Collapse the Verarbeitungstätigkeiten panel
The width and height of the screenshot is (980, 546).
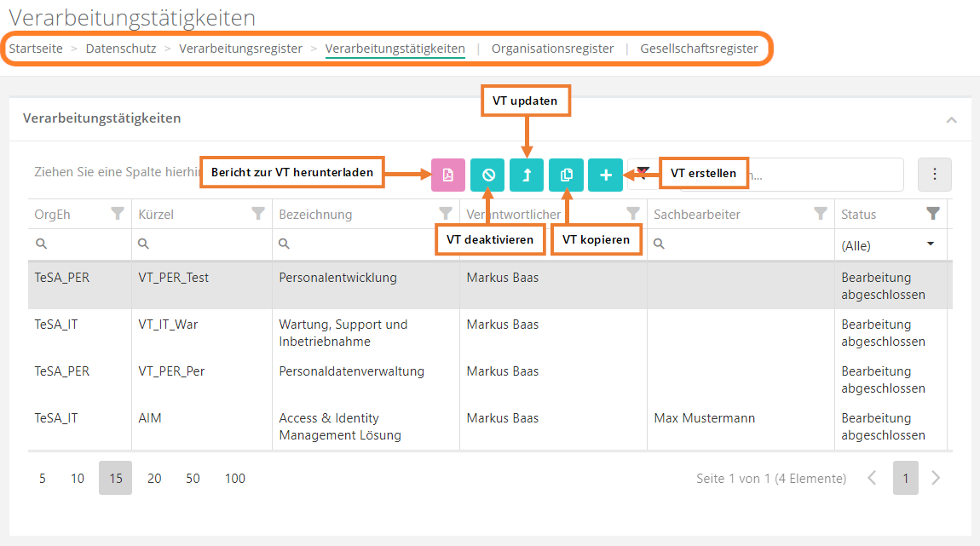(952, 120)
